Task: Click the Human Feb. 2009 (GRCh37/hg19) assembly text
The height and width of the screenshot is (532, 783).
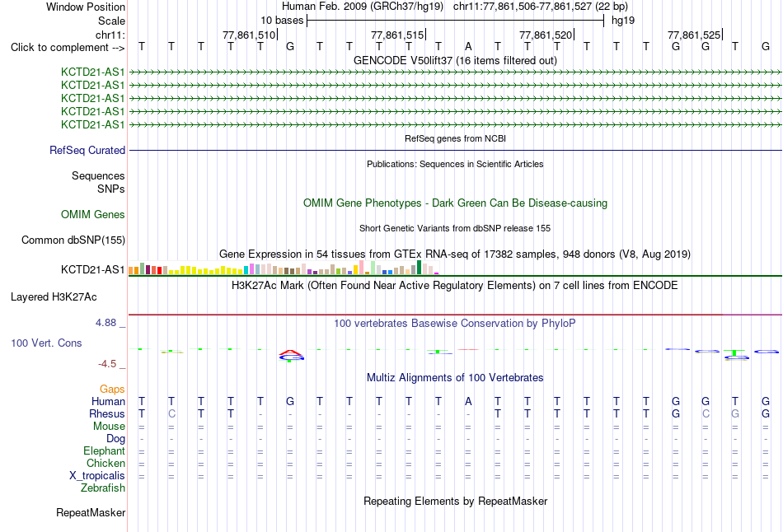Action: pos(363,7)
